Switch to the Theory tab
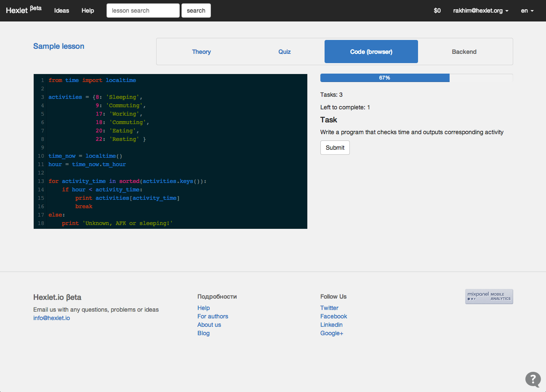This screenshot has width=546, height=392. (x=201, y=52)
